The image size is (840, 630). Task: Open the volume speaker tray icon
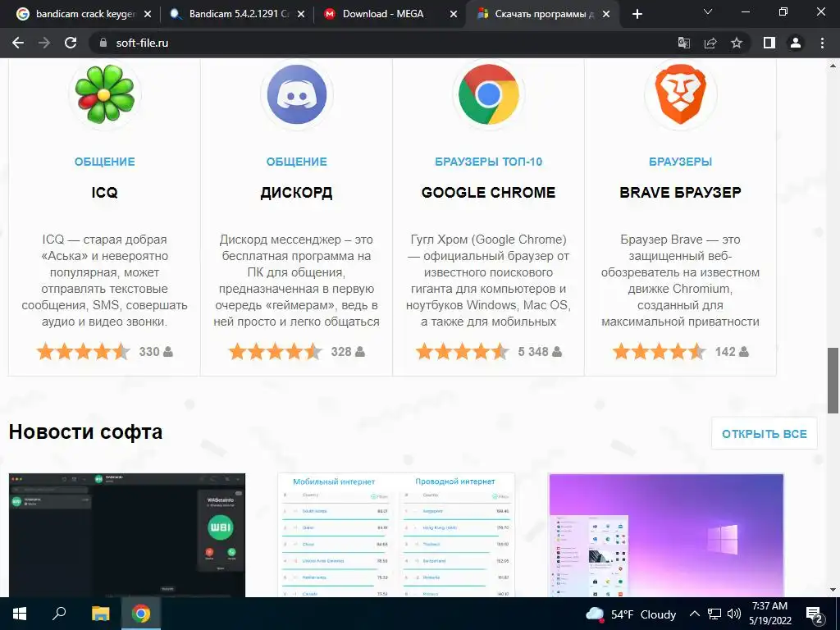point(734,614)
